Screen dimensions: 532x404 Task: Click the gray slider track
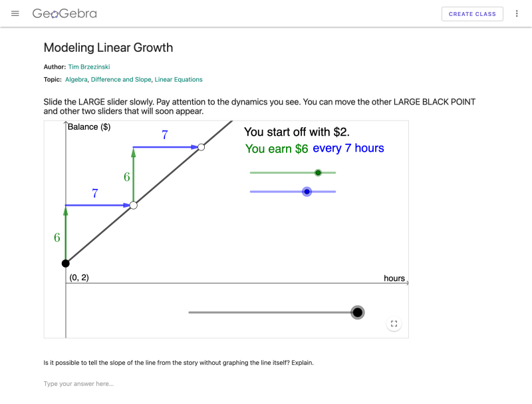tap(266, 311)
